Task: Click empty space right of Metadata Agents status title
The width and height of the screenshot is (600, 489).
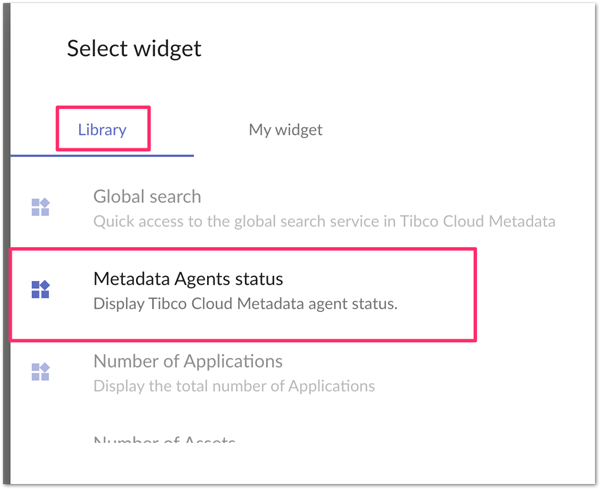Action: [x=380, y=278]
